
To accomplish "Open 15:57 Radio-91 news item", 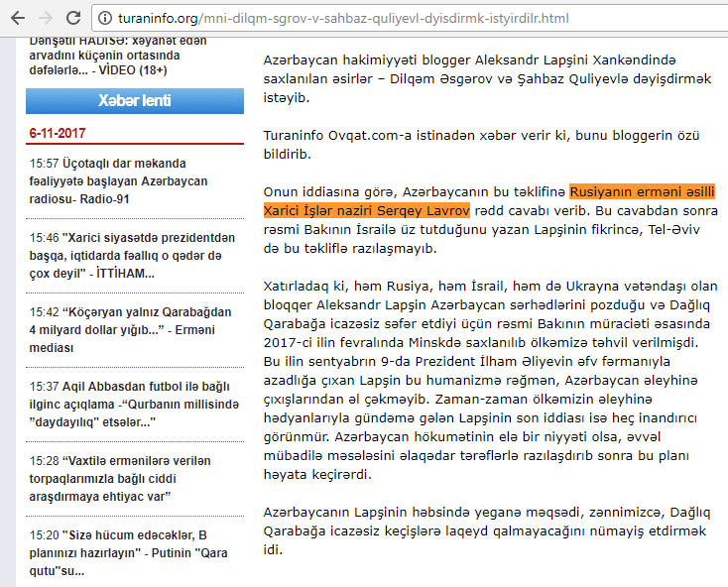I will 118,181.
